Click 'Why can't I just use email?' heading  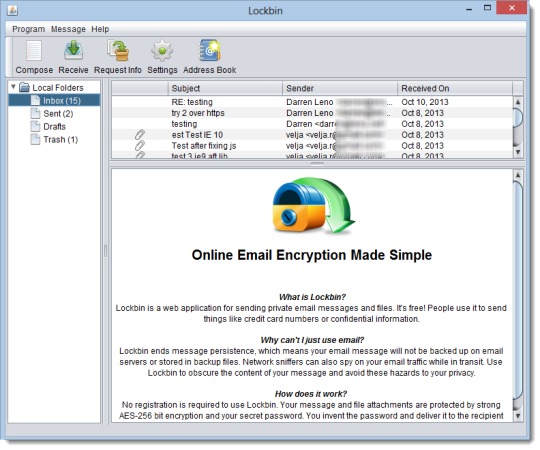coord(312,340)
